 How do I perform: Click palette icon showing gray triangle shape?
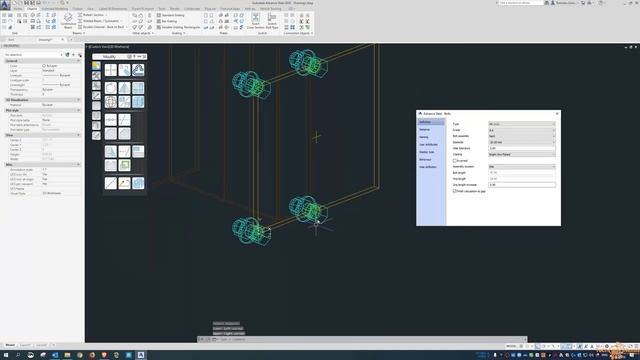tap(124, 88)
